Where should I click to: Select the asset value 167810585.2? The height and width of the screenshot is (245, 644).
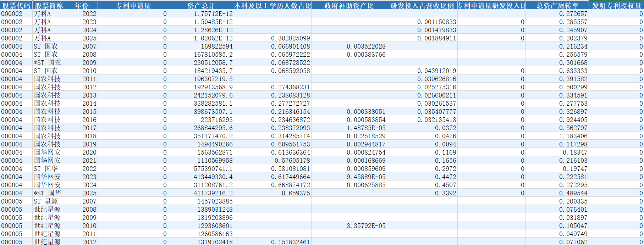[x=201, y=54]
